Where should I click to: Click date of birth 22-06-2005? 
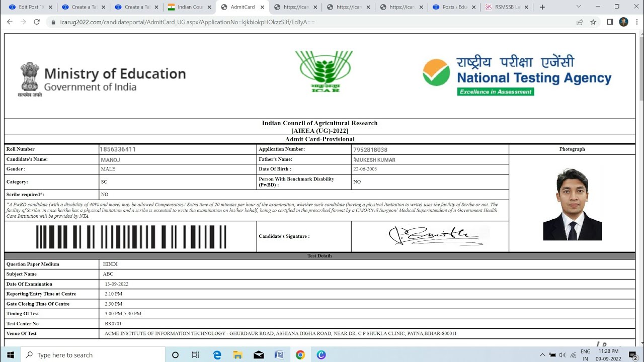click(365, 169)
